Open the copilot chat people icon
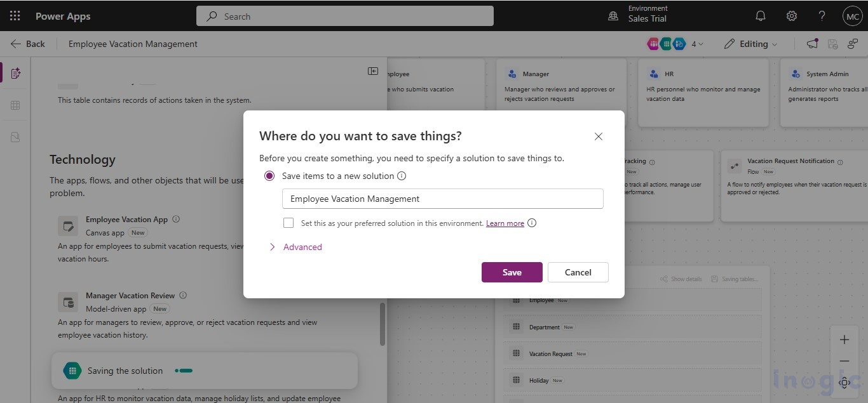Viewport: 868px width, 403px height. coord(852,44)
